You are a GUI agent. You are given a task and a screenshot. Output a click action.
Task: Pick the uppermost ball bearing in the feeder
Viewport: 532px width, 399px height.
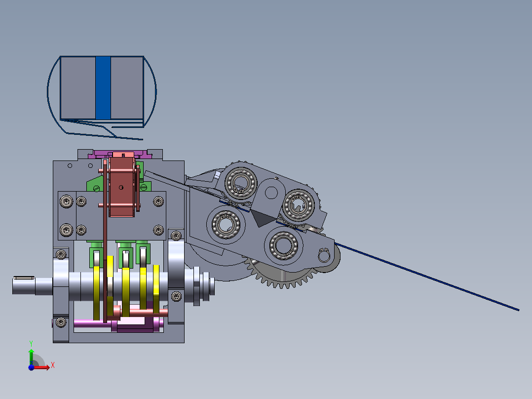click(241, 182)
